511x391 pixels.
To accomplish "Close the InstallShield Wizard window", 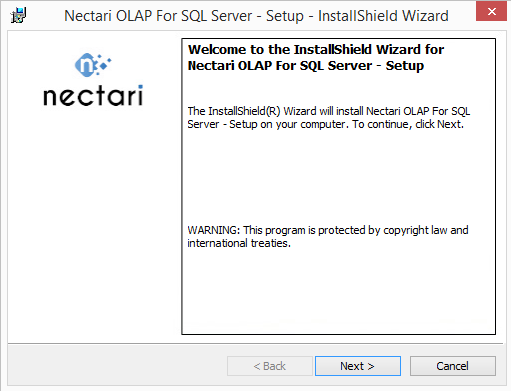I will tap(491, 12).
